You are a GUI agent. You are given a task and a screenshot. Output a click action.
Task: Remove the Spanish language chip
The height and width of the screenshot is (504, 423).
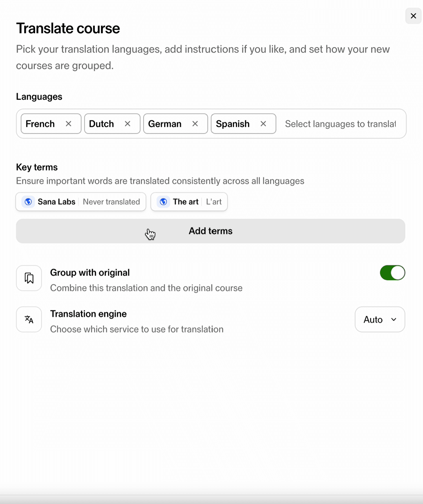point(263,124)
